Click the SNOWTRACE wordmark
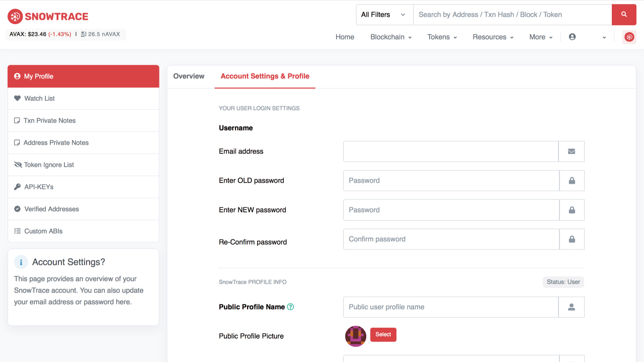644x362 pixels. pyautogui.click(x=56, y=17)
